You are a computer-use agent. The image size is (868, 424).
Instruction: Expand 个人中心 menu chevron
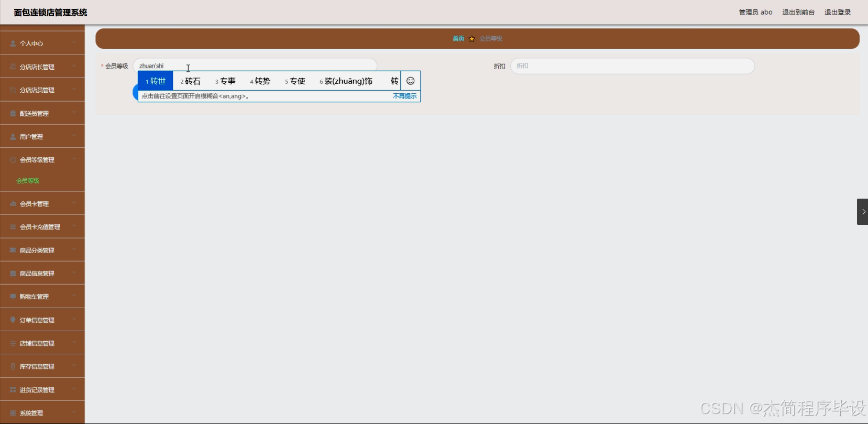point(74,42)
